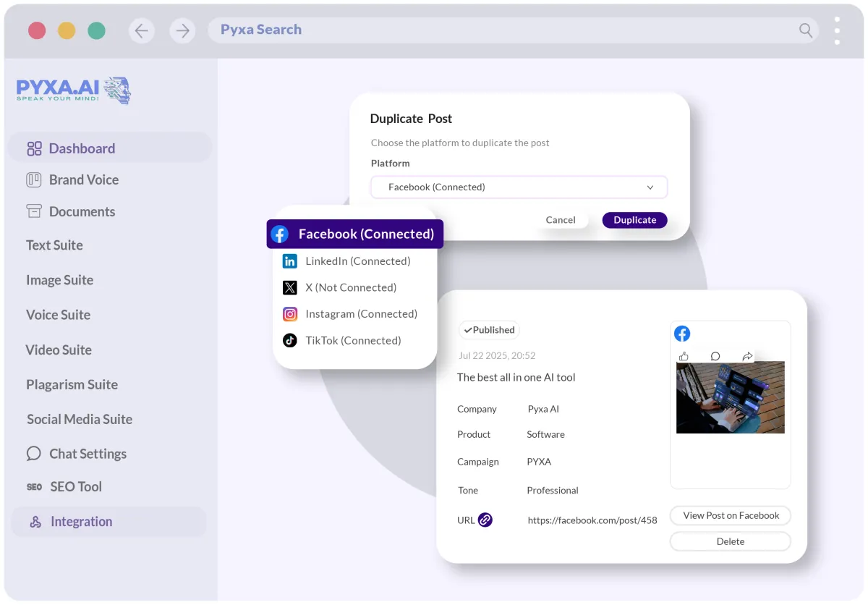Click the Chat Settings bubble icon
This screenshot has height=605, width=868.
pyautogui.click(x=34, y=454)
